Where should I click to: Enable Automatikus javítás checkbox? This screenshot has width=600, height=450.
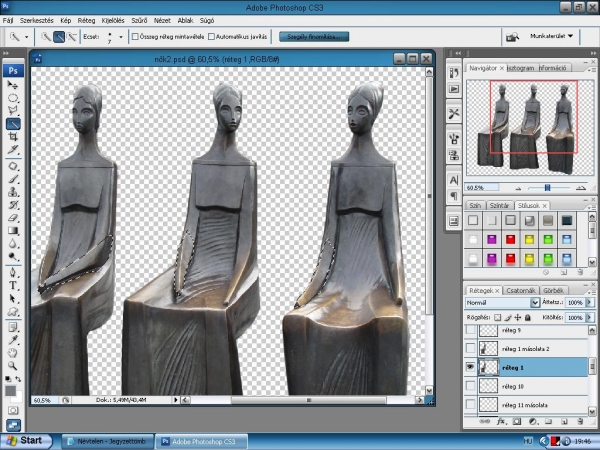[x=211, y=37]
